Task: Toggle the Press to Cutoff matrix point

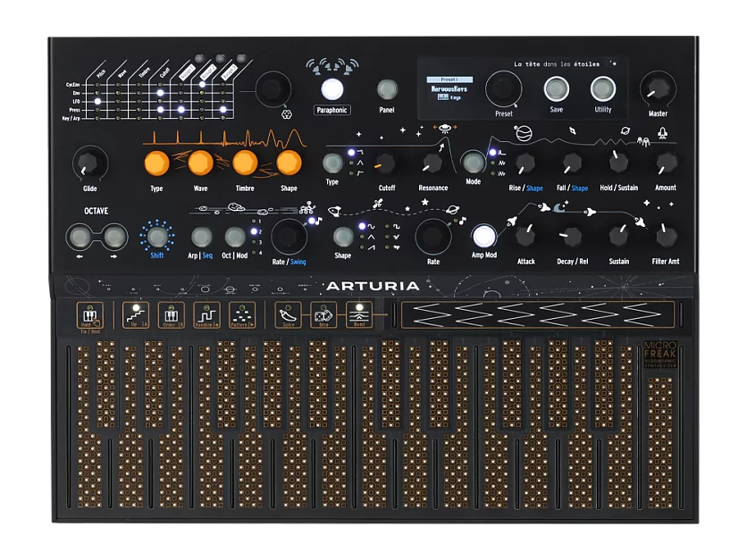Action: (160, 110)
